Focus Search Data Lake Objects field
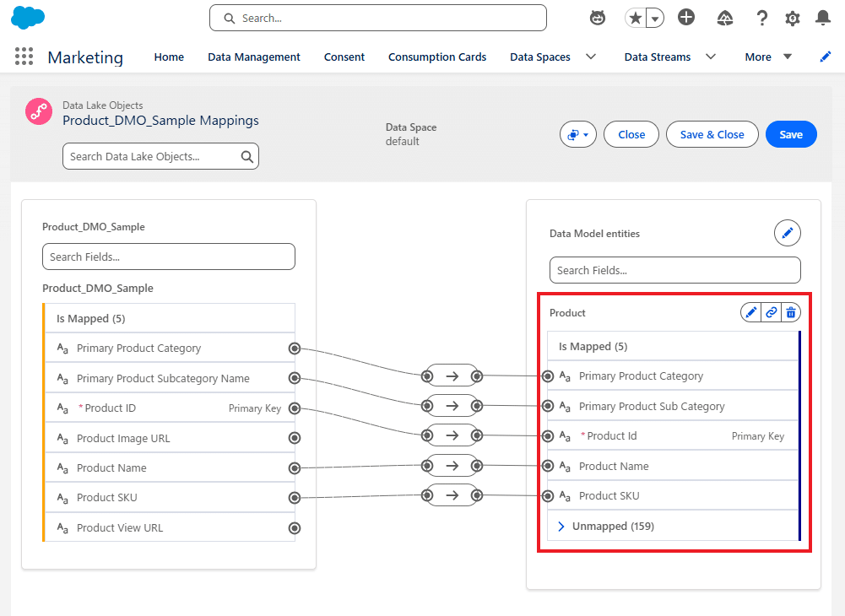Image resolution: width=845 pixels, height=616 pixels. point(160,156)
